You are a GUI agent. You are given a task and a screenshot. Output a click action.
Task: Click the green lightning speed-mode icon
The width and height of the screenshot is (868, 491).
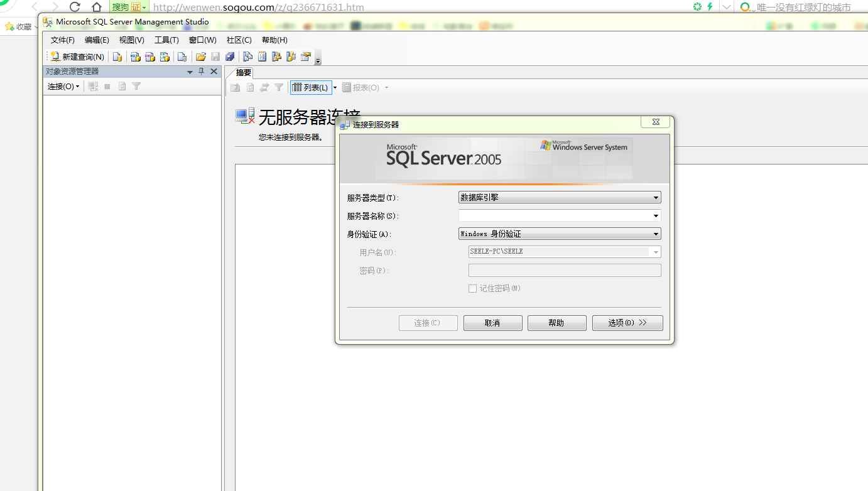(710, 7)
